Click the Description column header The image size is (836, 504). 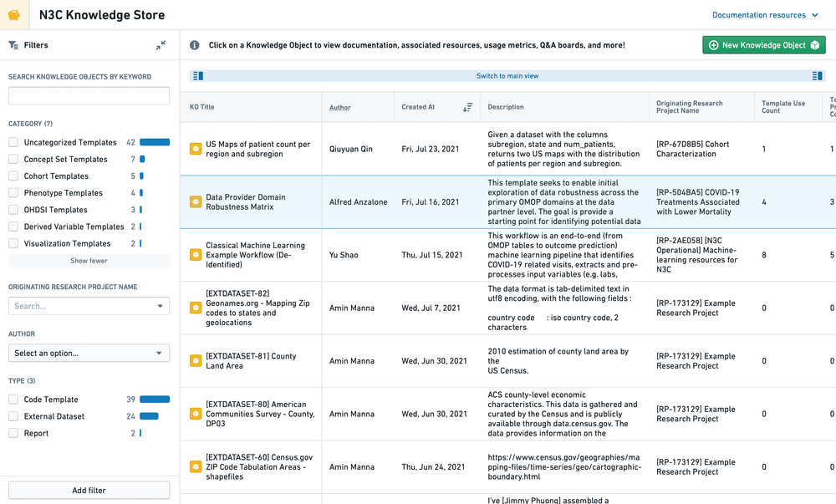tap(506, 107)
